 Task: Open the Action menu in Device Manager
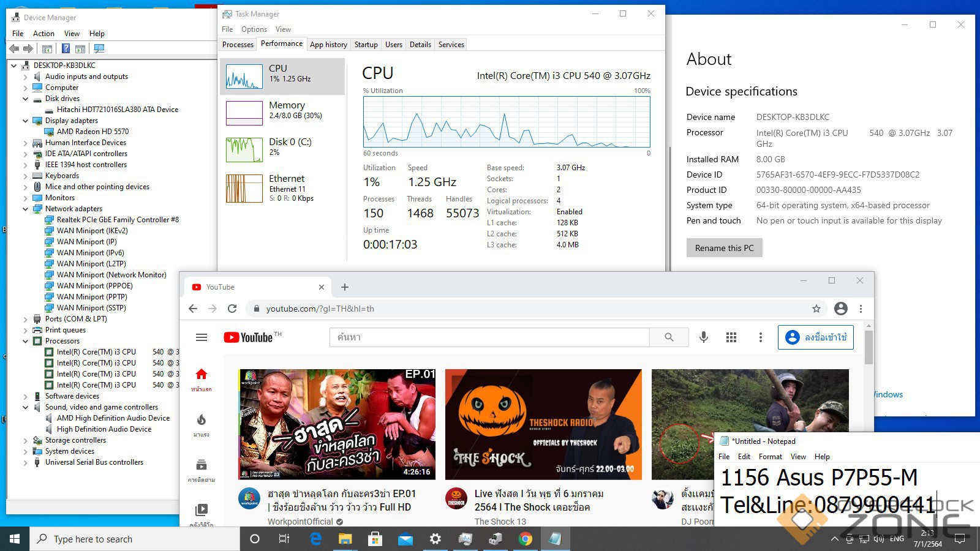click(x=43, y=34)
